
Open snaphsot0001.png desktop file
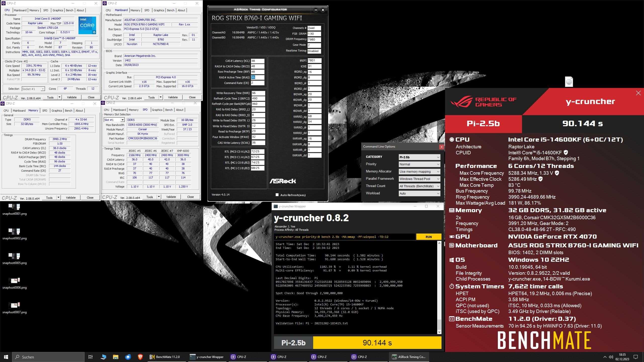pos(14,209)
